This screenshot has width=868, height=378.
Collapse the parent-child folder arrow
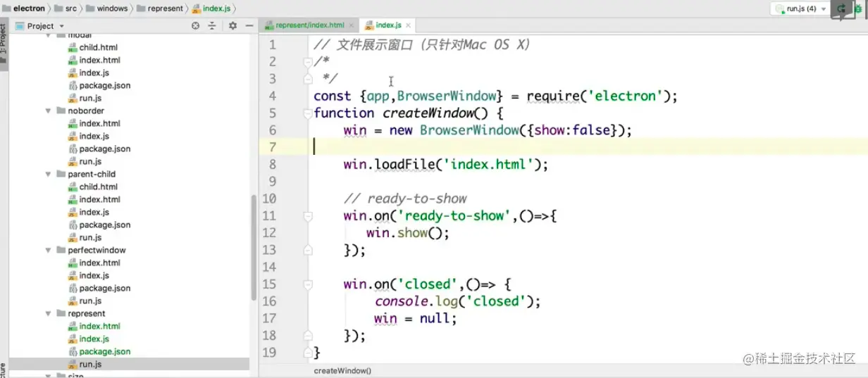pos(49,175)
